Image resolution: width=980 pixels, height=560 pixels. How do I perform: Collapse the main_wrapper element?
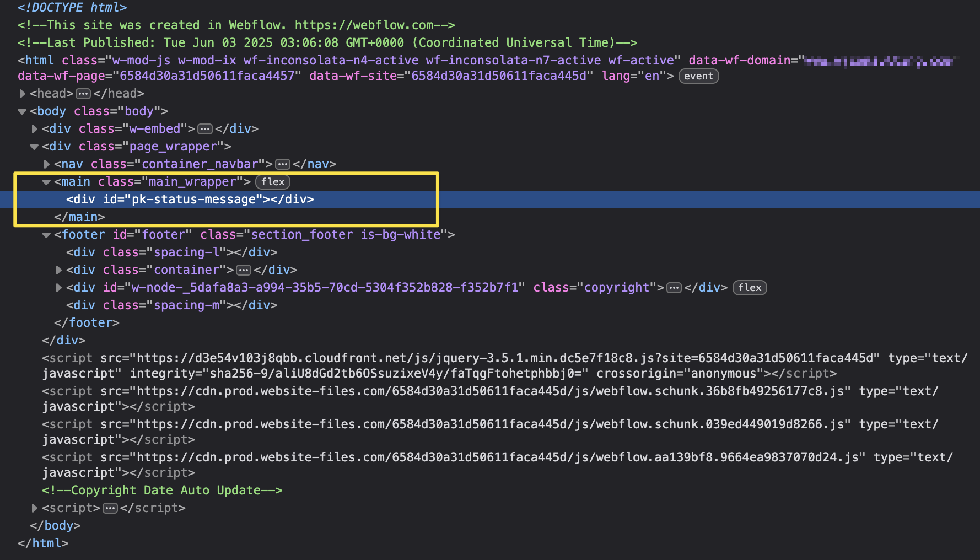click(x=46, y=182)
